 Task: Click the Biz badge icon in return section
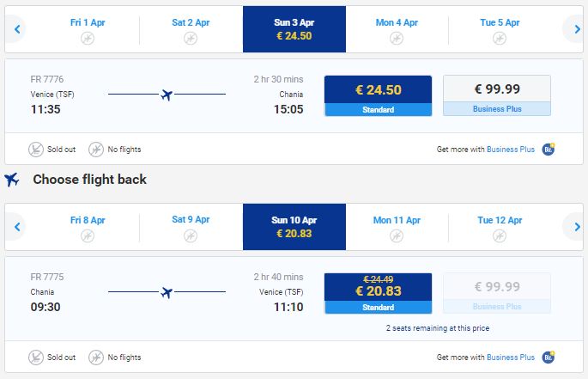(548, 357)
